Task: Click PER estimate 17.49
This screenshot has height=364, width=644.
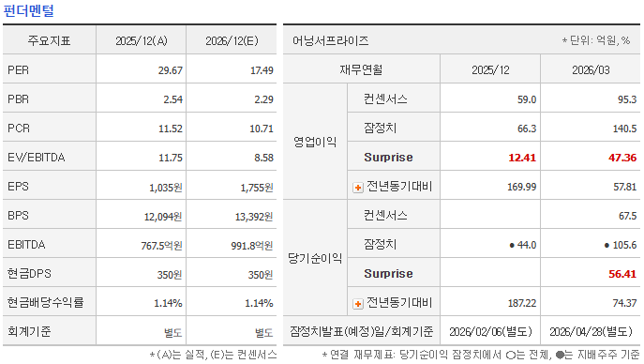Action: click(262, 70)
